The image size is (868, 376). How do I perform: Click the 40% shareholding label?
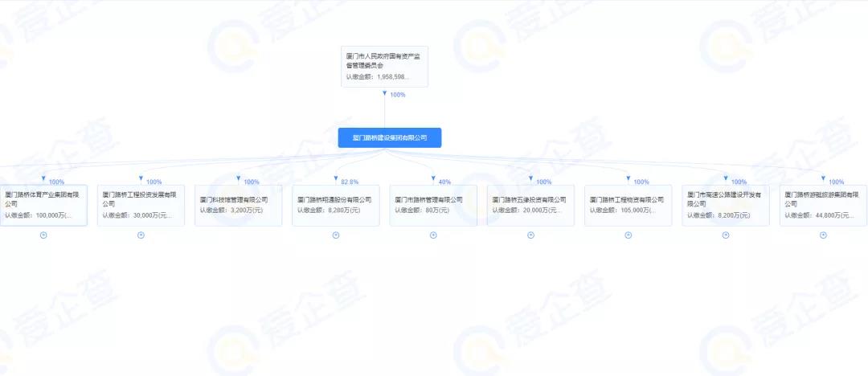[444, 182]
